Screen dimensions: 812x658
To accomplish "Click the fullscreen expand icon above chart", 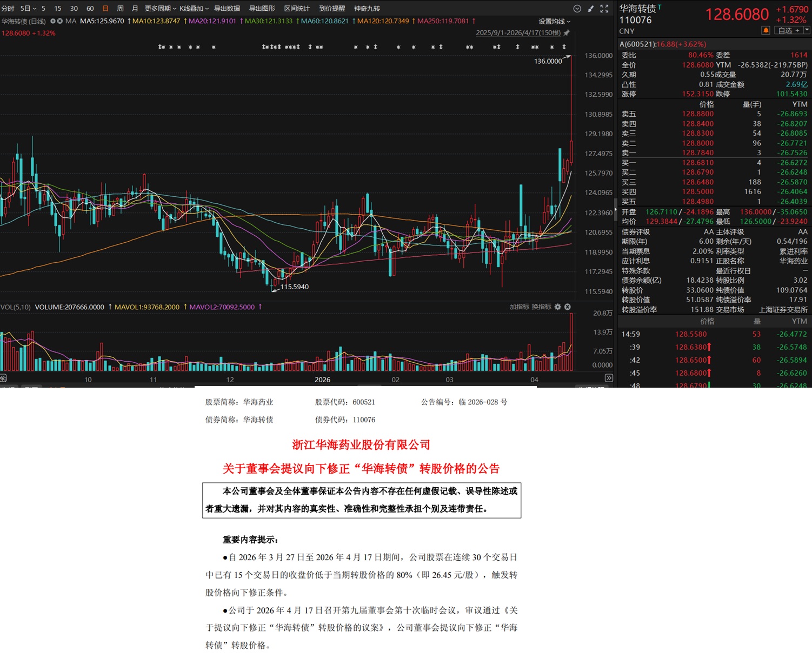I will point(604,9).
